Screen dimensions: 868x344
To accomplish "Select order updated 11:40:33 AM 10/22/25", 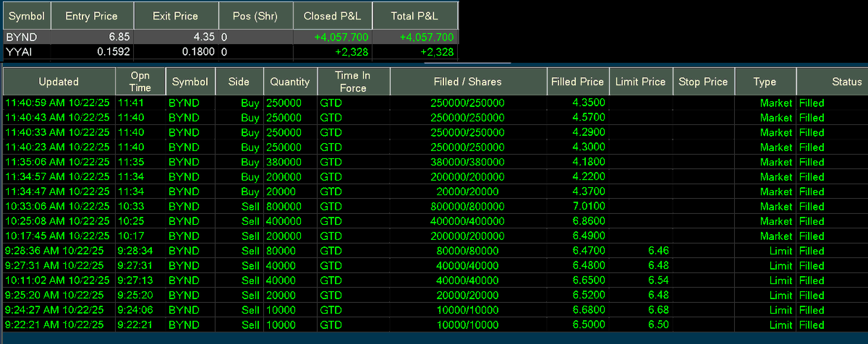I will pos(57,132).
